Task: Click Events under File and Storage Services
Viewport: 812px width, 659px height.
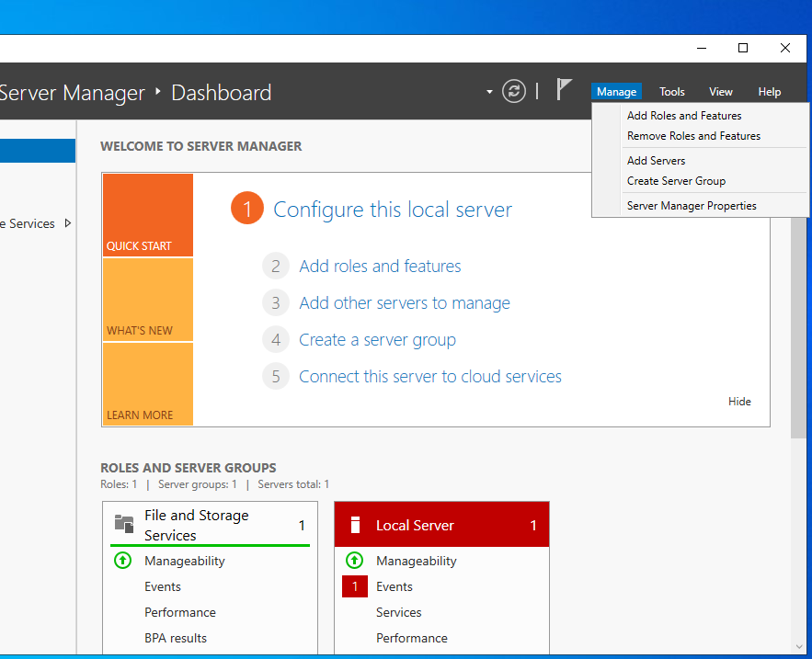Action: pyautogui.click(x=163, y=586)
